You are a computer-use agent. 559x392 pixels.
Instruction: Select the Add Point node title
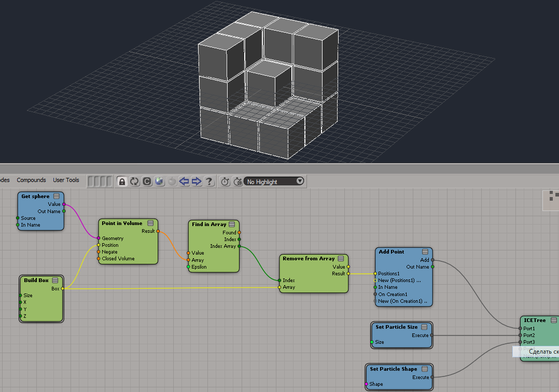pos(391,252)
